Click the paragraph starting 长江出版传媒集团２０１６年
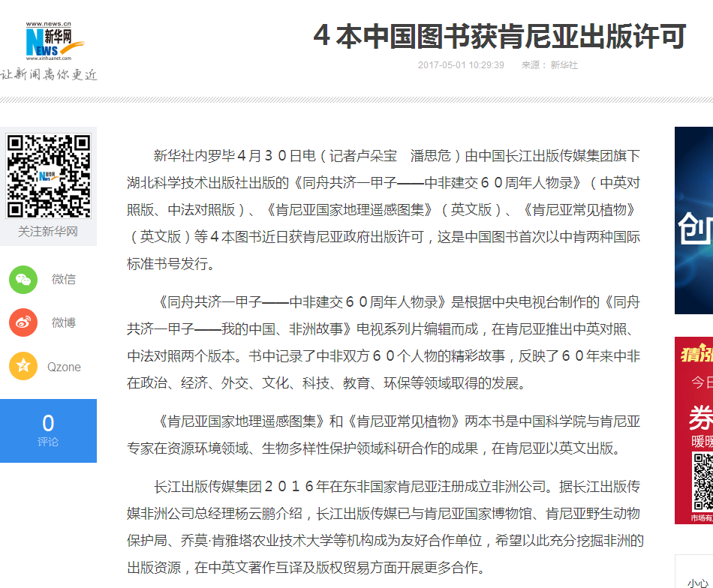 (384, 526)
